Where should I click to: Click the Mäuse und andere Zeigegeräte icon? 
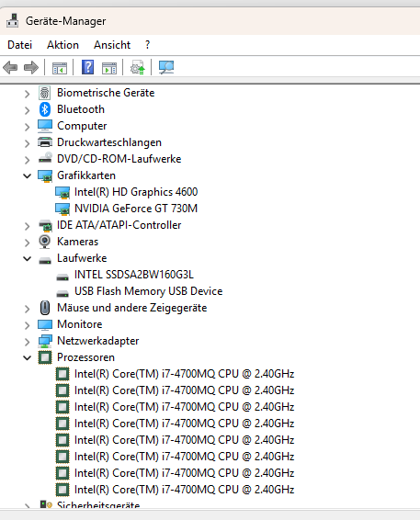[x=45, y=308]
